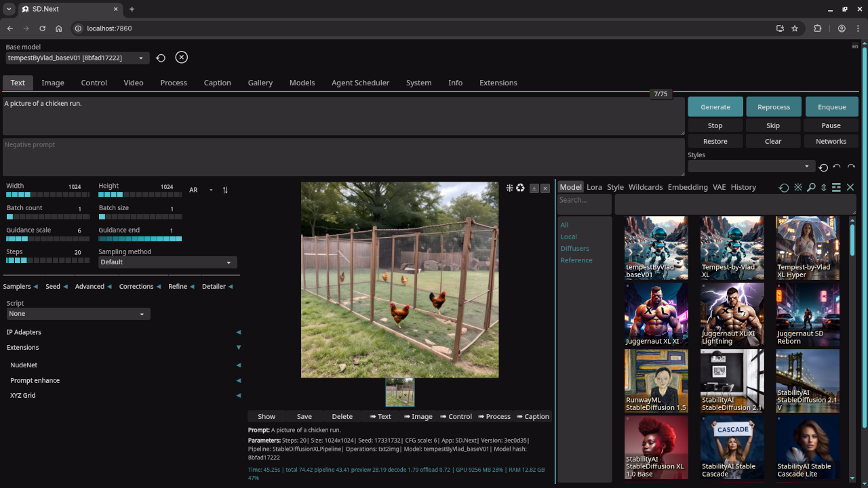Open a new browser tab

tap(132, 9)
